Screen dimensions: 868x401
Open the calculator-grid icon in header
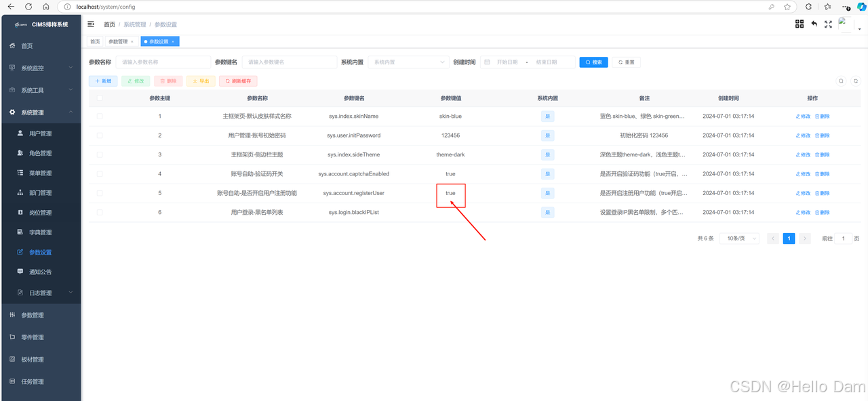point(800,24)
